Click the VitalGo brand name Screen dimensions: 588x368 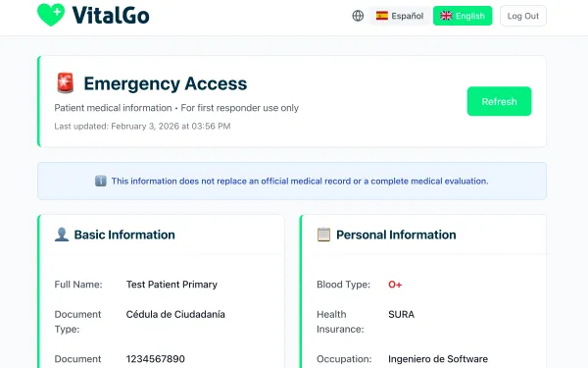point(111,15)
